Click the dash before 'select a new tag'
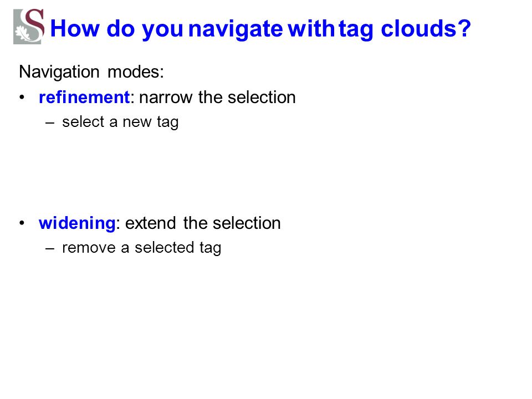 click(50, 123)
